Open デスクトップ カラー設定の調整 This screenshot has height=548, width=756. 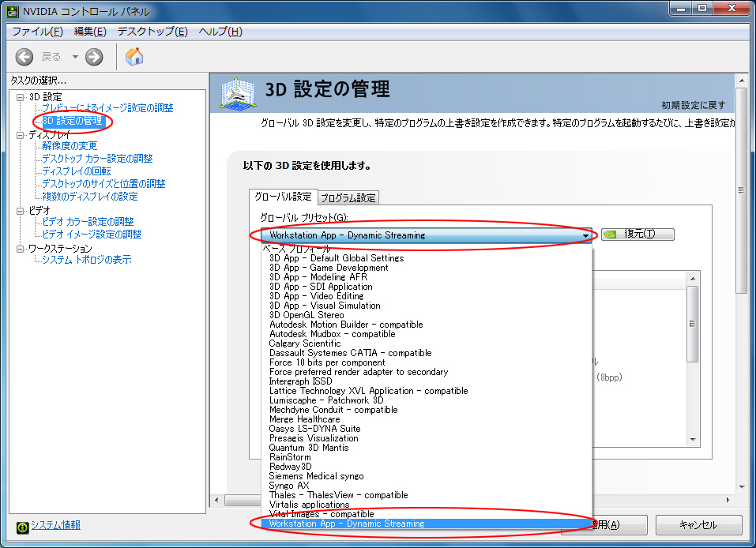pyautogui.click(x=97, y=159)
